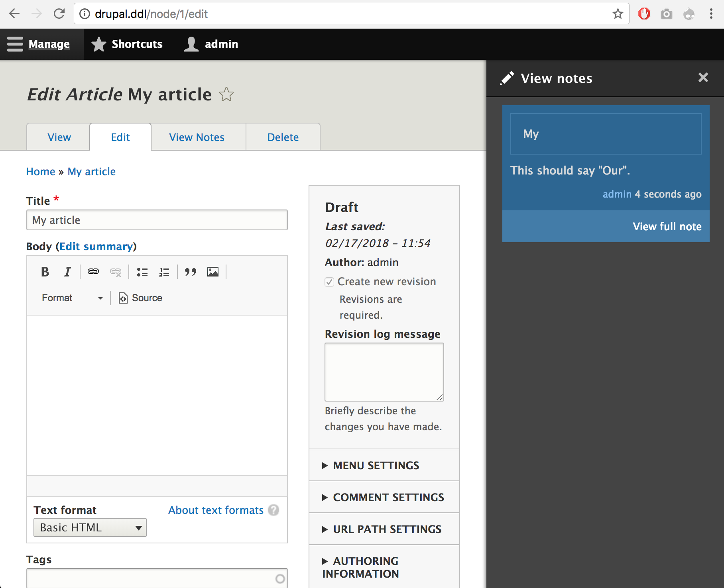
Task: Apply block quote formatting
Action: [191, 272]
